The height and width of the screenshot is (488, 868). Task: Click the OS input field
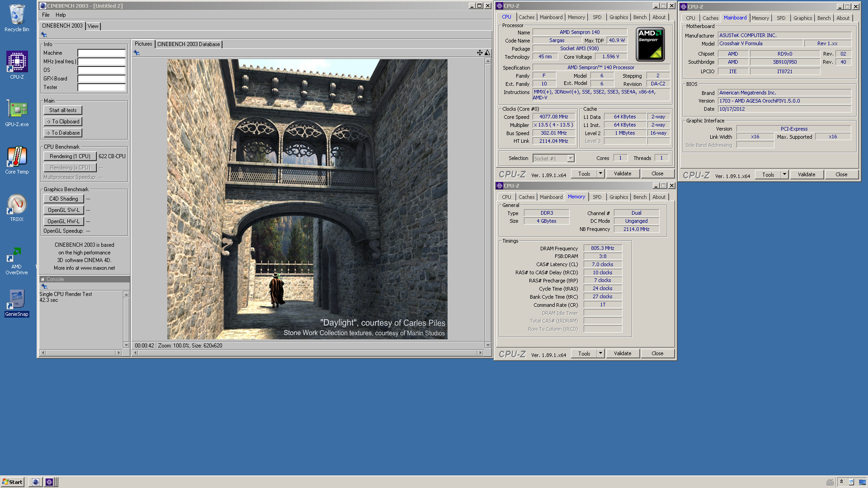(101, 70)
